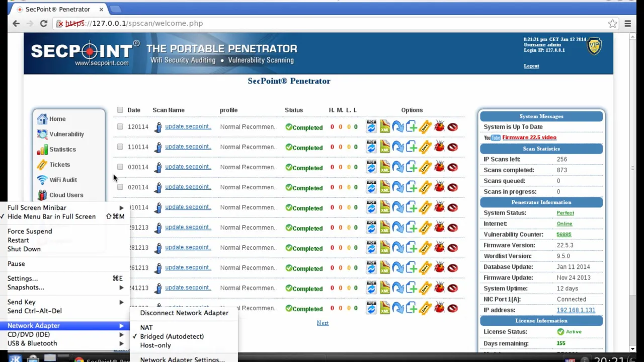The height and width of the screenshot is (362, 644).
Task: Download XML report for scan 110114
Action: point(385,147)
